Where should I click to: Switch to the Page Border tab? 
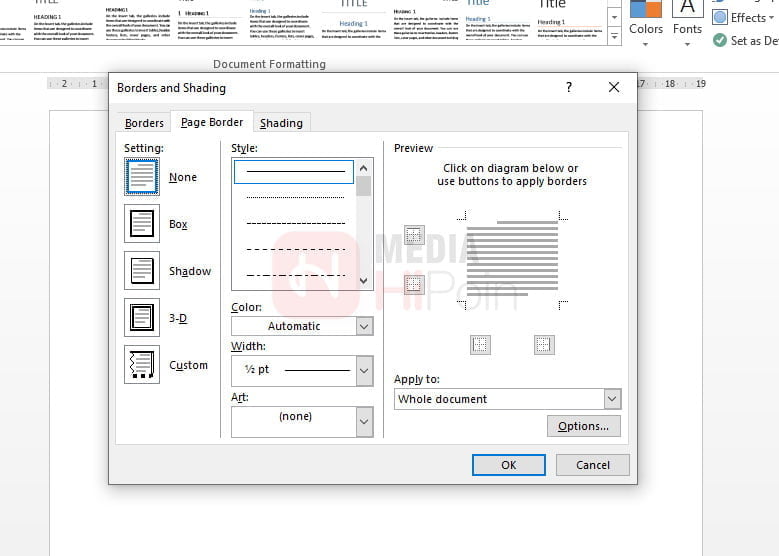(x=212, y=122)
